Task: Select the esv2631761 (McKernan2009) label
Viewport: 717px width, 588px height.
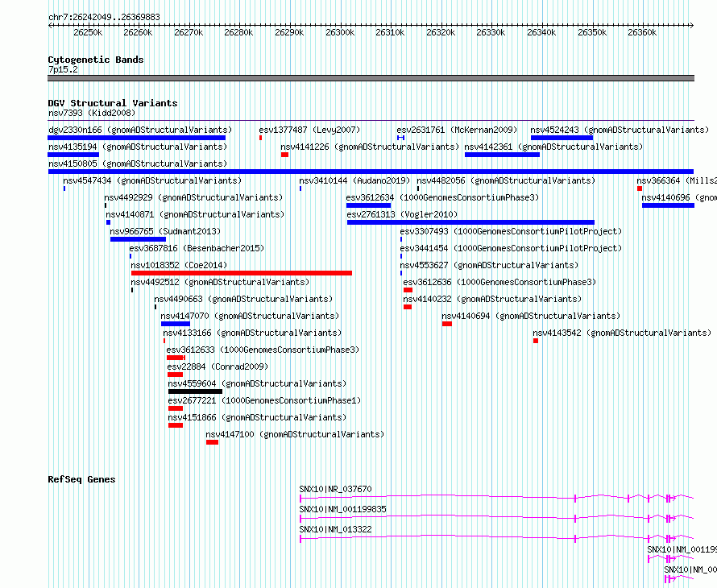Action: pyautogui.click(x=457, y=130)
